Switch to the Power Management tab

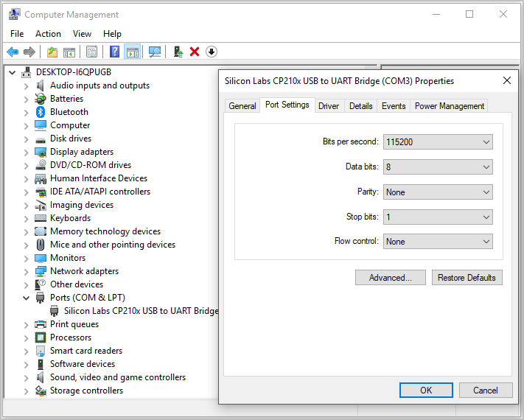(449, 106)
